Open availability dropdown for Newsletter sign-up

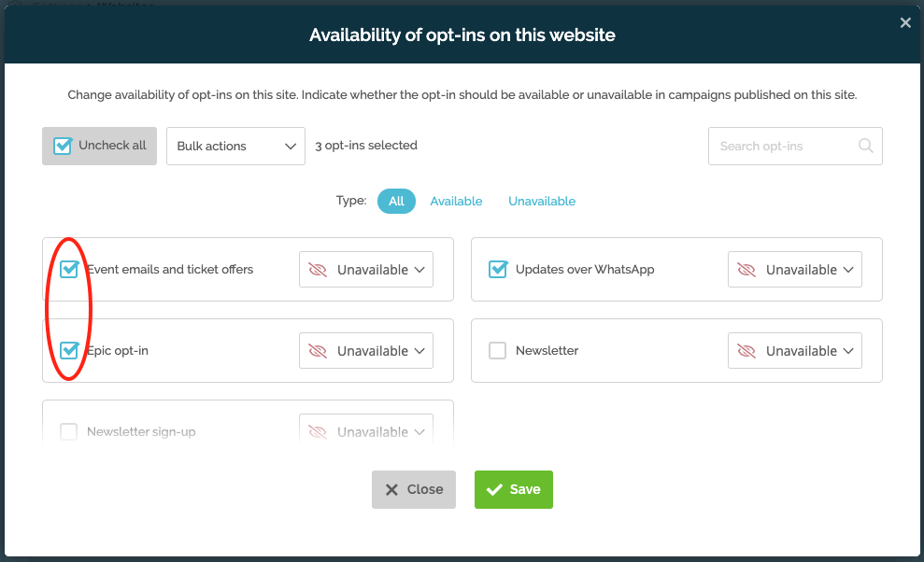pyautogui.click(x=366, y=429)
